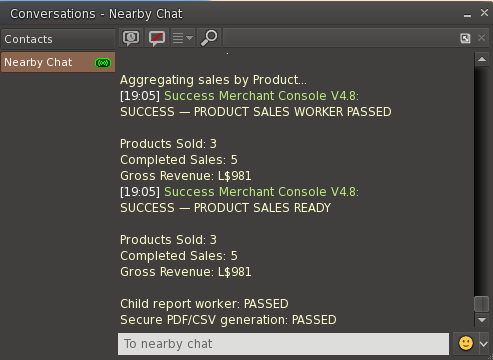The width and height of the screenshot is (493, 360).
Task: Tear off the conversation window icon
Action: [465, 38]
